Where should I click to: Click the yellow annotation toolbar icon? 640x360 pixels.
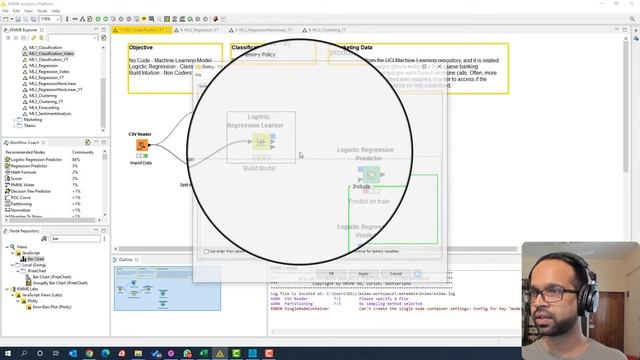click(144, 19)
